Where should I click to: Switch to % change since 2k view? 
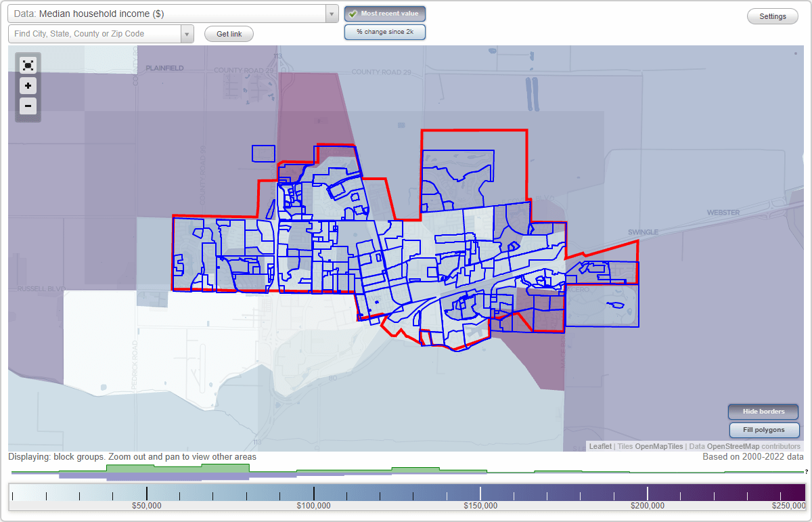pyautogui.click(x=384, y=31)
